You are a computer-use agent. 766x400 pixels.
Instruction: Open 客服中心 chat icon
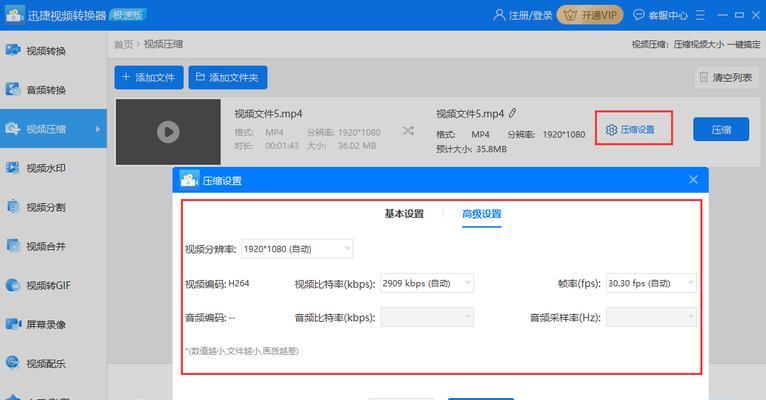pyautogui.click(x=638, y=15)
